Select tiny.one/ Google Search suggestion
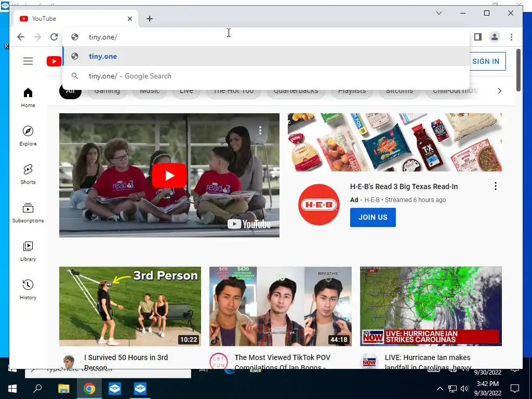 [x=266, y=76]
